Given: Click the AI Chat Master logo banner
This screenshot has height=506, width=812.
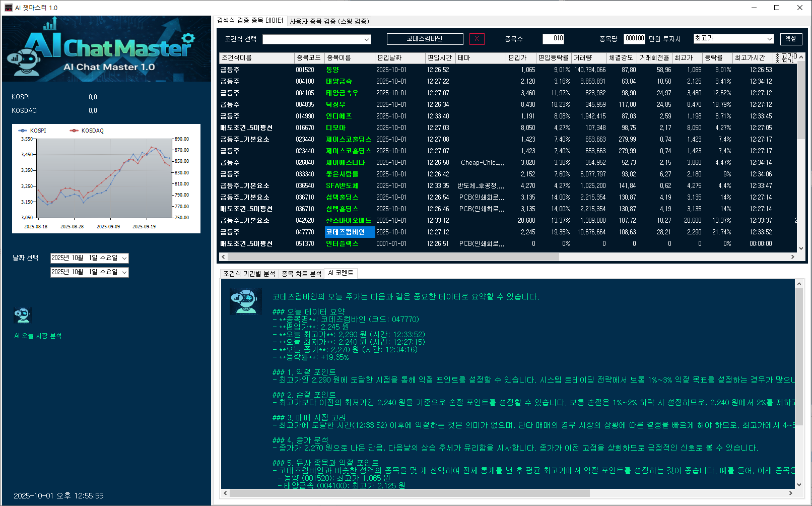Looking at the screenshot, I should [106, 49].
